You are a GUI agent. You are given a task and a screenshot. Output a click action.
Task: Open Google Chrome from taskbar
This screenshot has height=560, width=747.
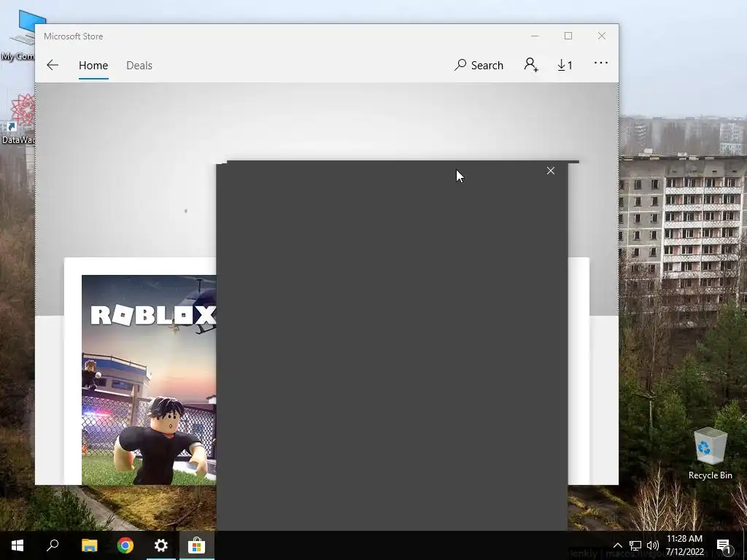[125, 545]
